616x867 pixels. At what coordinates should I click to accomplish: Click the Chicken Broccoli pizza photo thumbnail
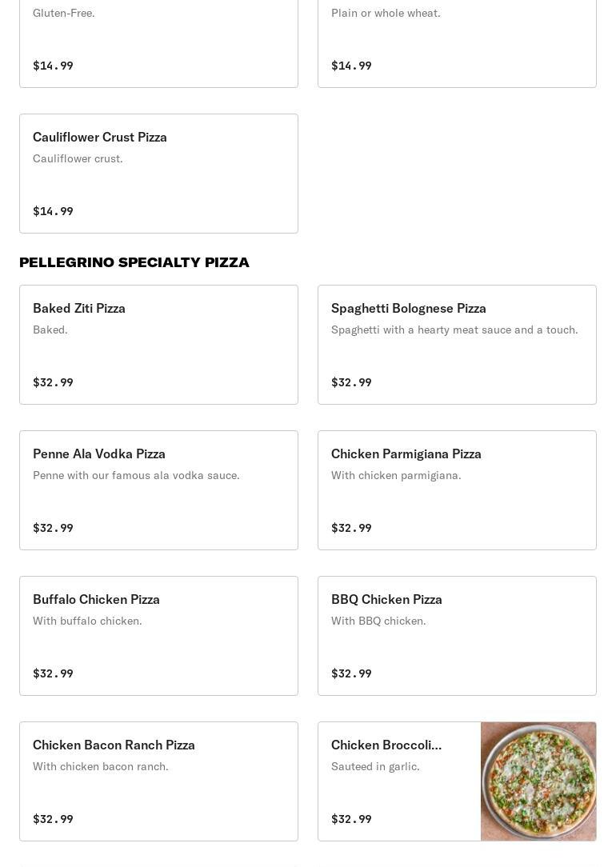[538, 781]
